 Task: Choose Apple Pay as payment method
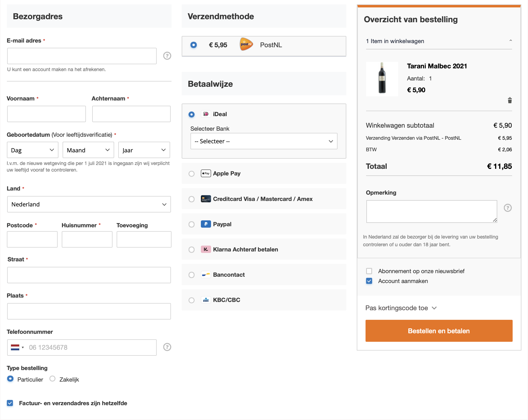click(x=192, y=173)
